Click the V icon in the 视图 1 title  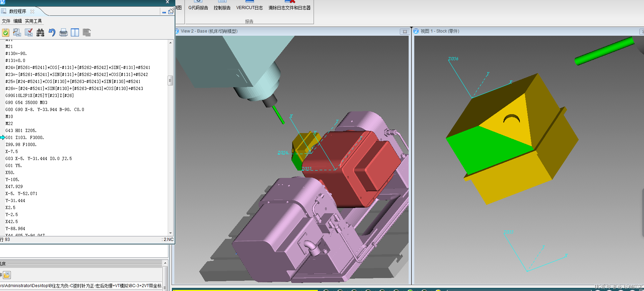pyautogui.click(x=416, y=31)
